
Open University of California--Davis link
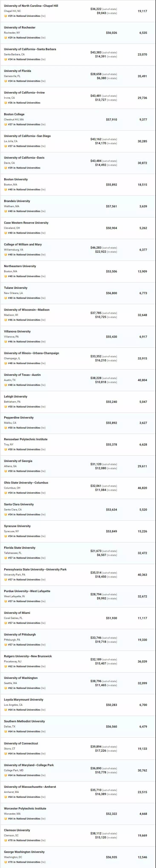point(24,158)
